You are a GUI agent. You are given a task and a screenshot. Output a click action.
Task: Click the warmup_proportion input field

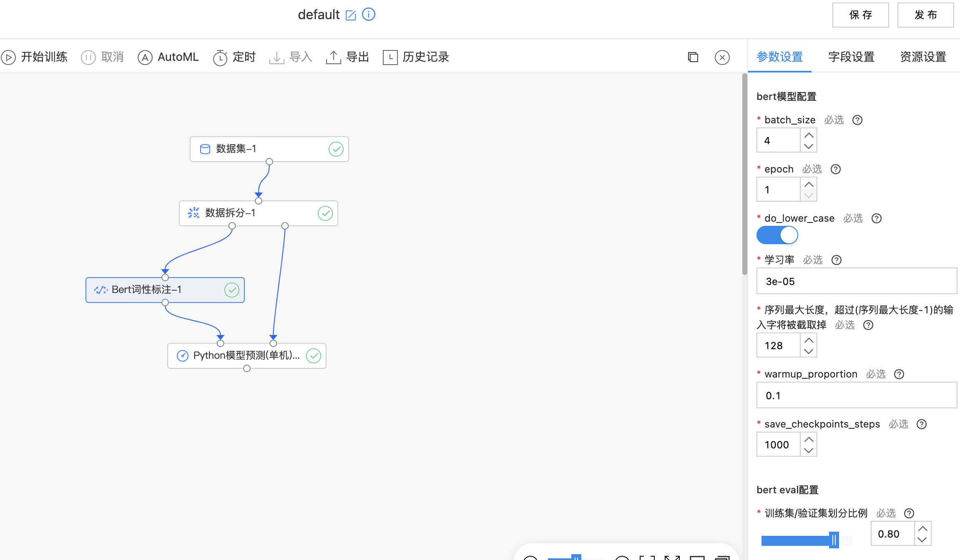857,395
